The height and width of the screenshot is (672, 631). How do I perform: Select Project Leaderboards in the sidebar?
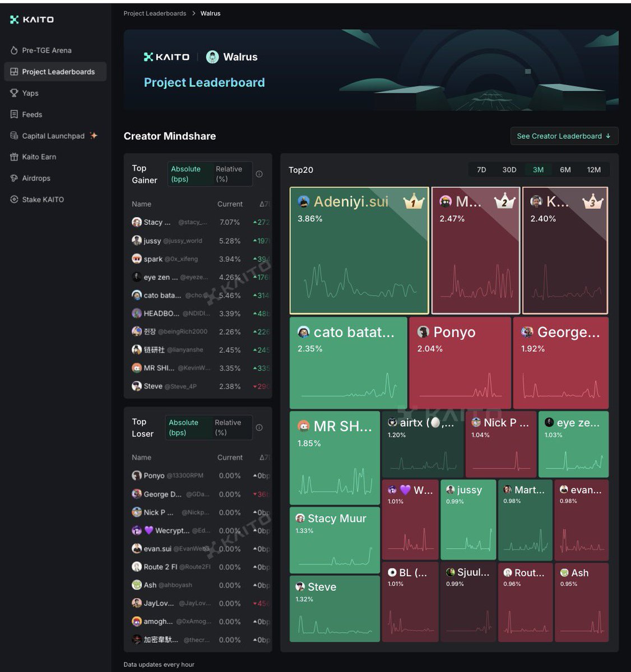55,72
